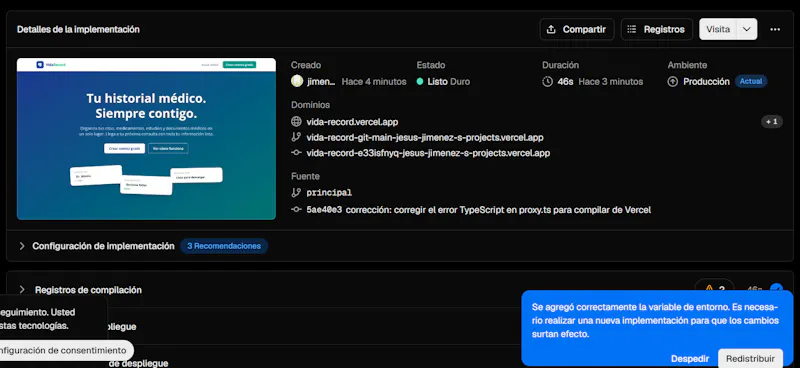The image size is (800, 368).
Task: Click the Redistribuir button
Action: click(750, 358)
